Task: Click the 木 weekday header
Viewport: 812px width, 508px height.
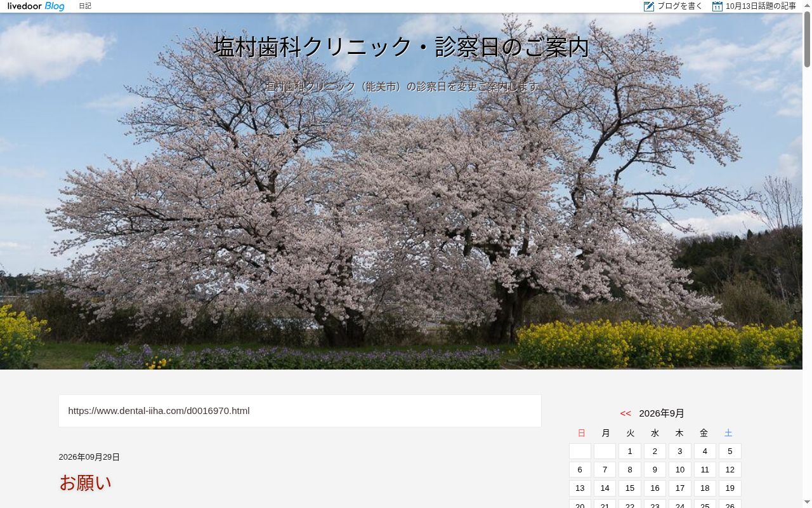Action: tap(679, 433)
